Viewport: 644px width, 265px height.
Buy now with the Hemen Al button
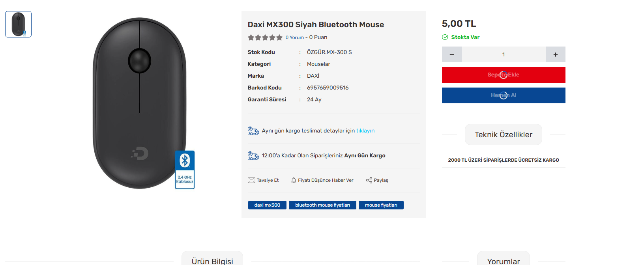504,95
